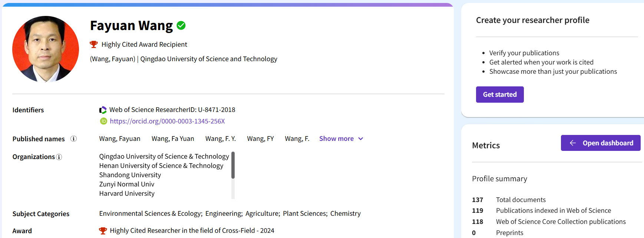Click the Highly Cited Award Recipient label

tap(144, 44)
